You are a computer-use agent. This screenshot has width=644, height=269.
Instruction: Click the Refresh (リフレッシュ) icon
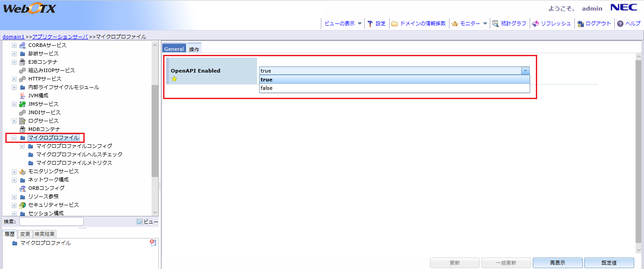(535, 23)
